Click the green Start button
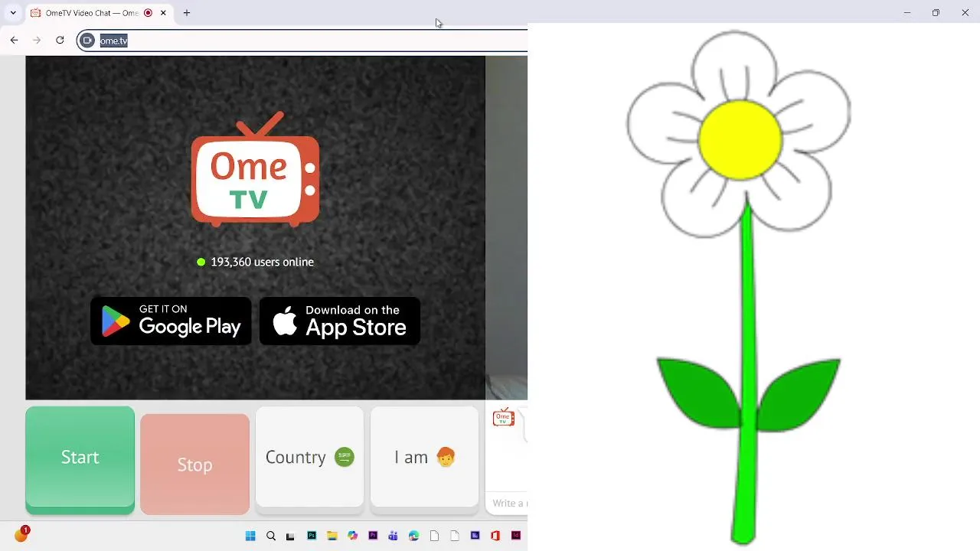Screen dimensions: 980x551 tap(80, 459)
